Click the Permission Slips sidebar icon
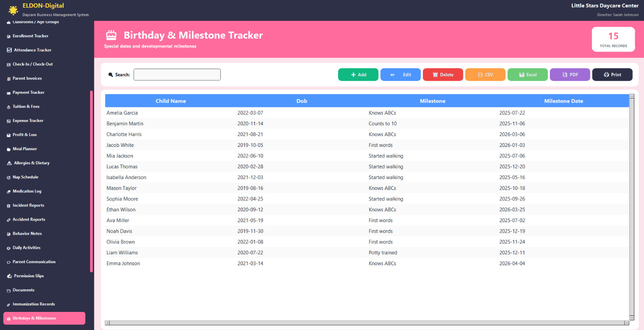Viewport: 644px width, 330px height. point(9,276)
